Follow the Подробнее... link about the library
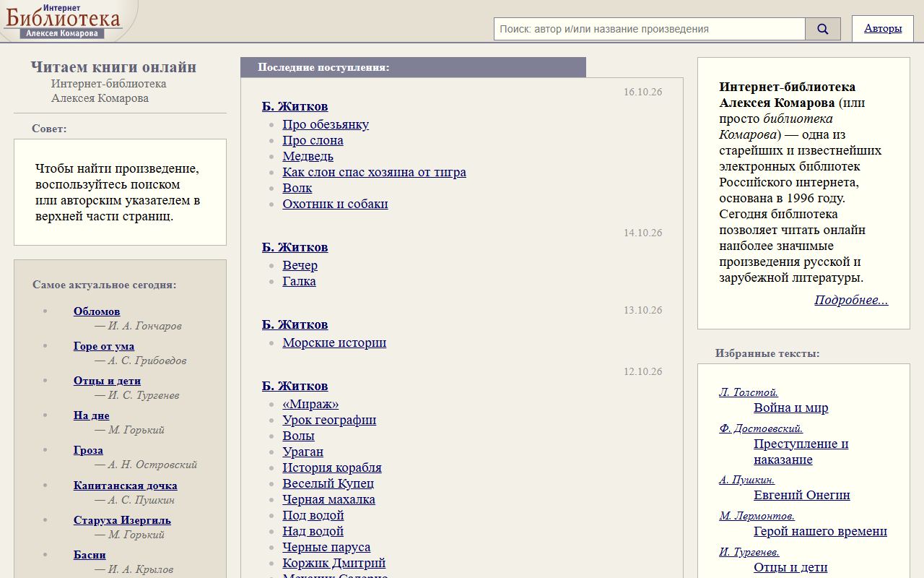The width and height of the screenshot is (924, 578). pyautogui.click(x=851, y=300)
